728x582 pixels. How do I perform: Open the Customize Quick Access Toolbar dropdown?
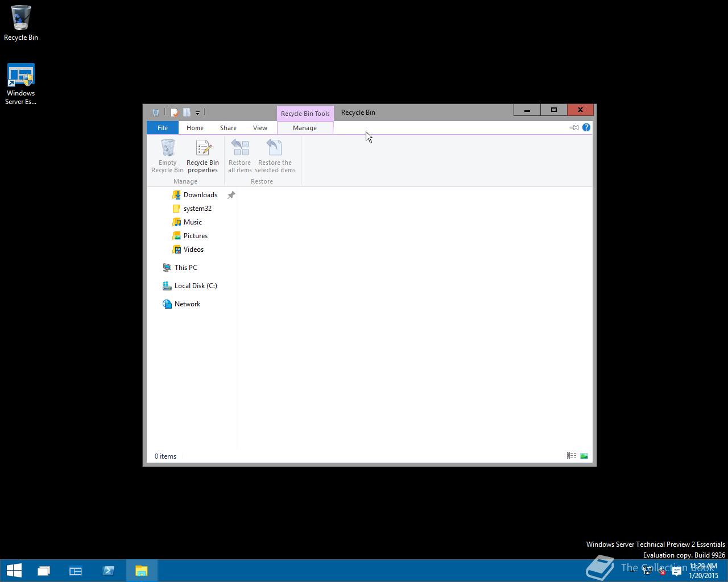click(197, 113)
